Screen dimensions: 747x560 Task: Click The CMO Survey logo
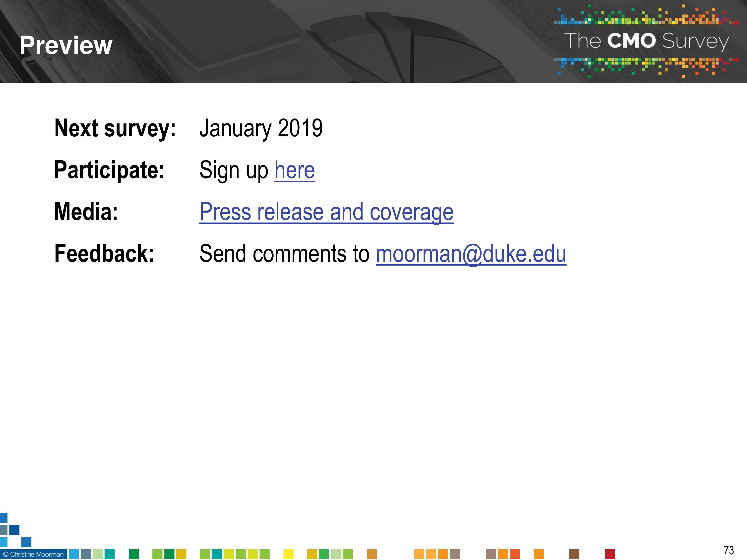[646, 41]
